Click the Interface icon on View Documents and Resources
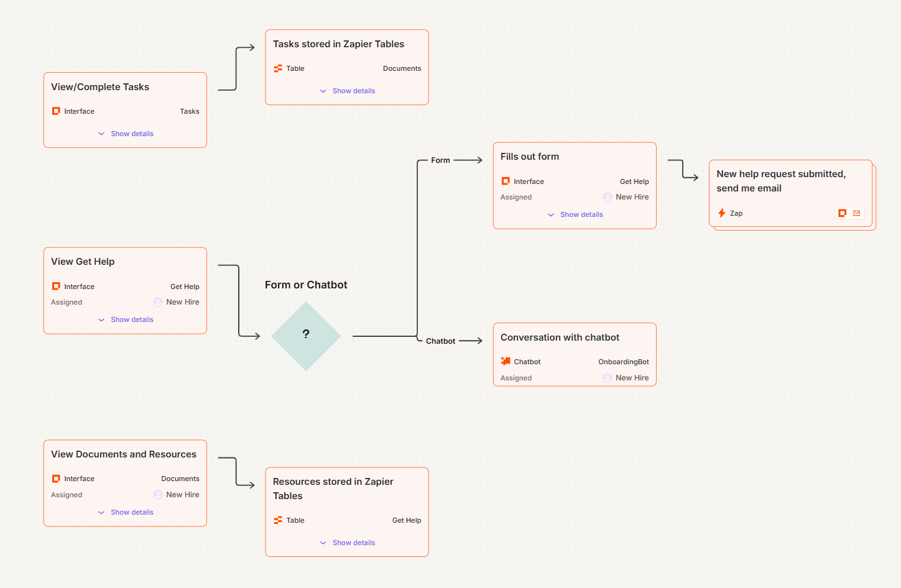 [x=57, y=478]
